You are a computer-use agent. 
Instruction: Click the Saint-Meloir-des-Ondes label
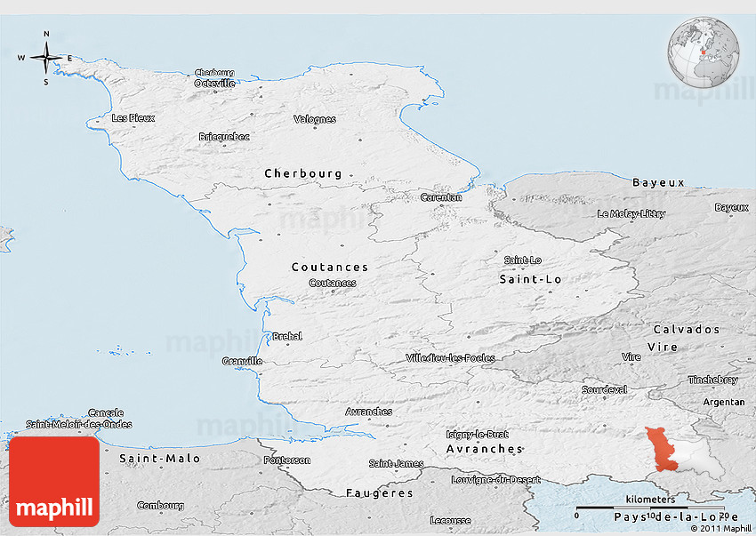[78, 425]
